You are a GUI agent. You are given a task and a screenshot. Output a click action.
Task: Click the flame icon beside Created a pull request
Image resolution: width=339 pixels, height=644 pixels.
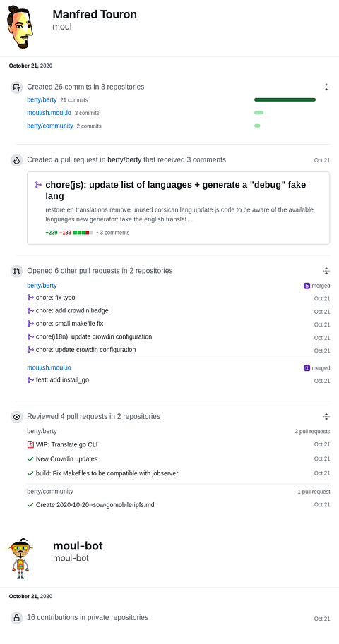(16, 160)
